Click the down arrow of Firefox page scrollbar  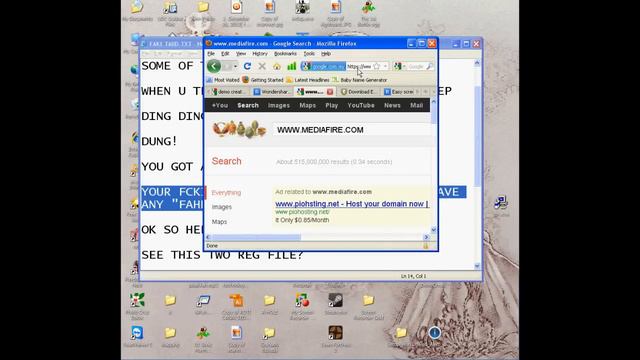(433, 230)
